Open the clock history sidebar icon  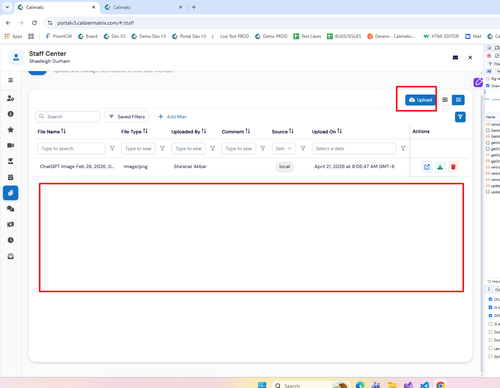(x=11, y=240)
